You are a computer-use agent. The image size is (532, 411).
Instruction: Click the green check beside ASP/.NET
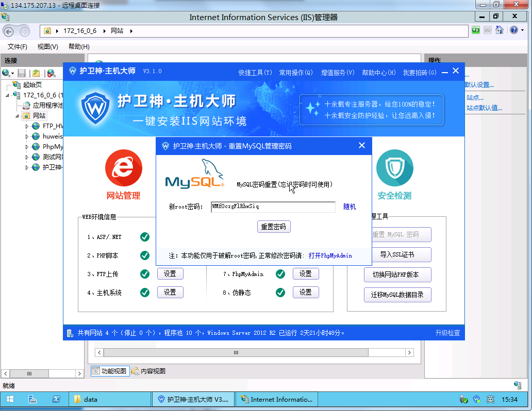145,237
